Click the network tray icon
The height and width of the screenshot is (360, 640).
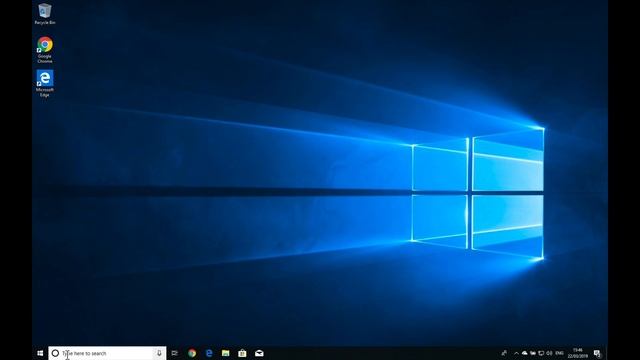(541, 353)
